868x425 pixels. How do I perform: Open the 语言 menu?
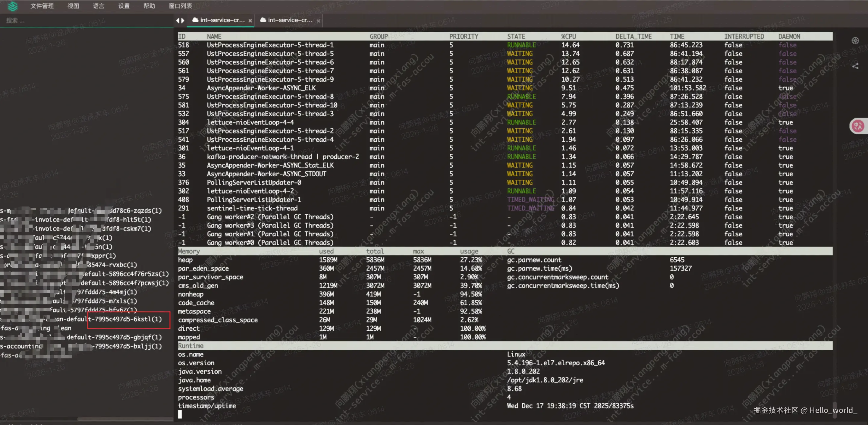(98, 6)
